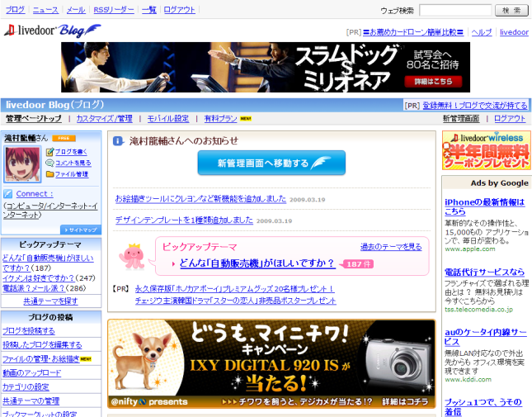The width and height of the screenshot is (532, 417).
Task: Click the Connect blog icon
Action: tap(7, 194)
